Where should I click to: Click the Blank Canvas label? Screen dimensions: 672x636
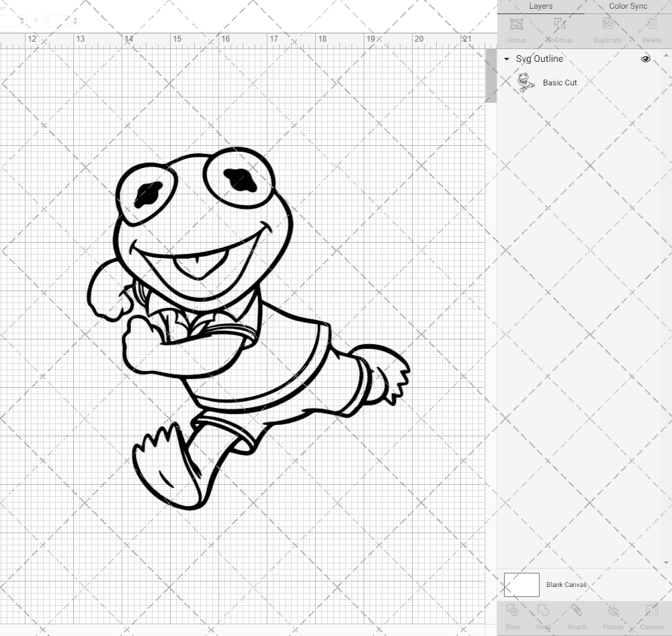tap(566, 584)
